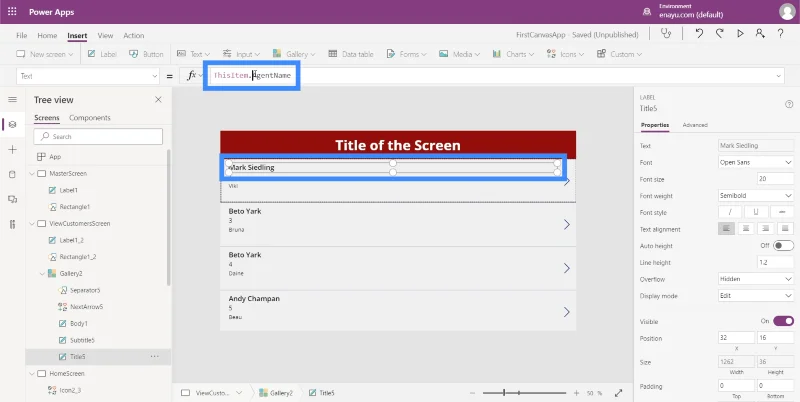Screen dimensions: 800x402
Task: Switch to the Advanced properties tab
Action: click(695, 125)
